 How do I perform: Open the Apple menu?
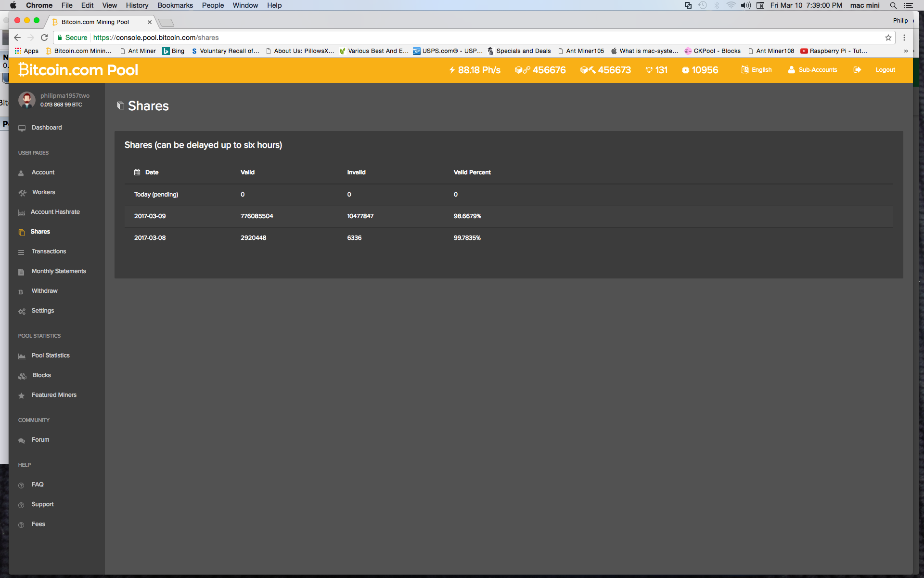pos(13,5)
